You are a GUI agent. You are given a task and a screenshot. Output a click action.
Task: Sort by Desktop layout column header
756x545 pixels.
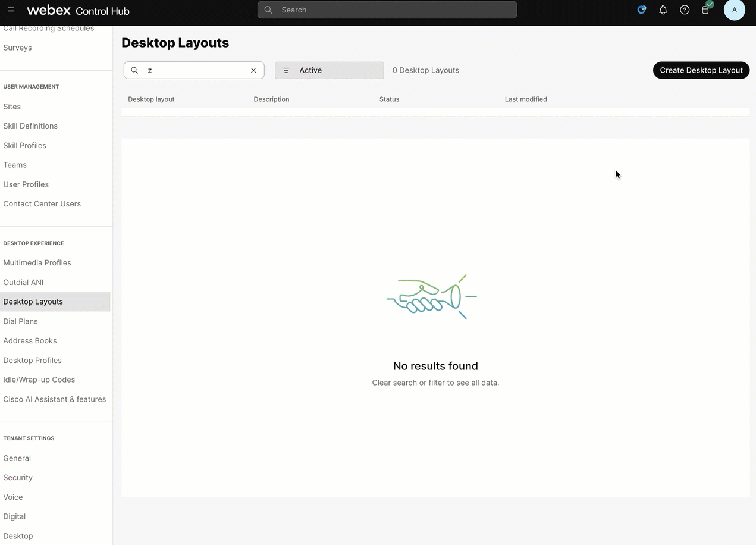coord(151,99)
